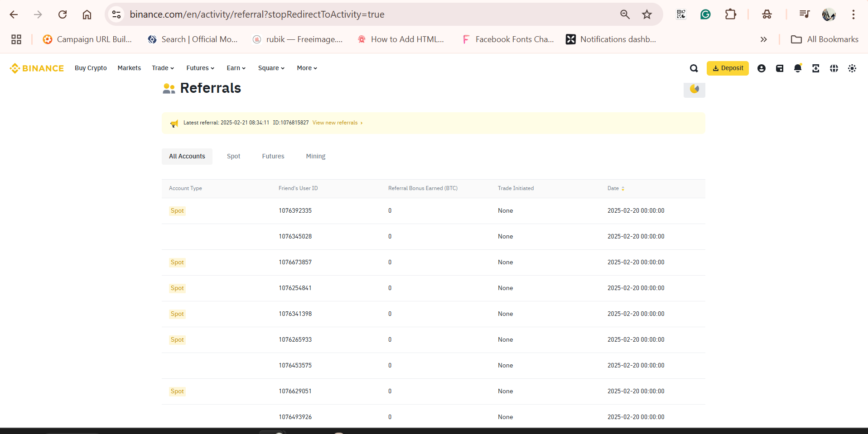Image resolution: width=868 pixels, height=434 pixels.
Task: Click the yellow Deposit button
Action: 728,68
